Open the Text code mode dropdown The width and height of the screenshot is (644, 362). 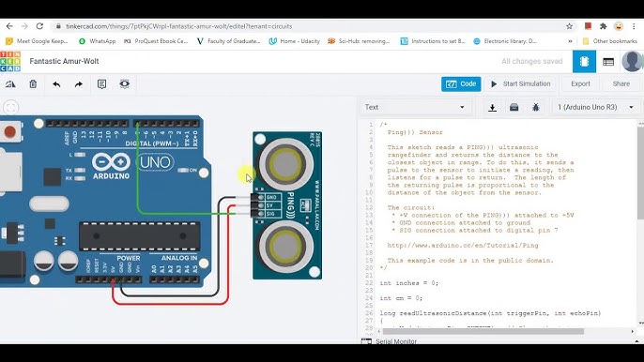414,107
